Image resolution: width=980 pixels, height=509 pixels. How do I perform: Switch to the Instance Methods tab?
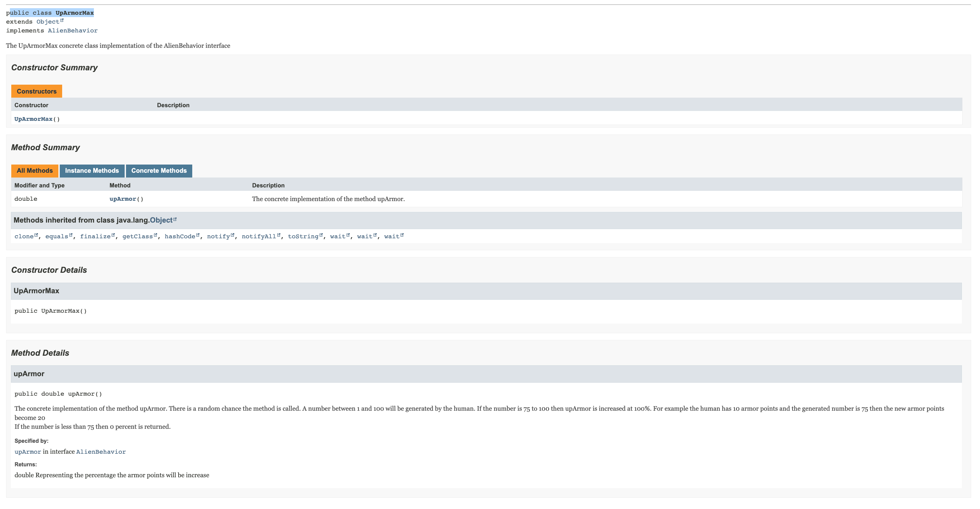pyautogui.click(x=92, y=171)
